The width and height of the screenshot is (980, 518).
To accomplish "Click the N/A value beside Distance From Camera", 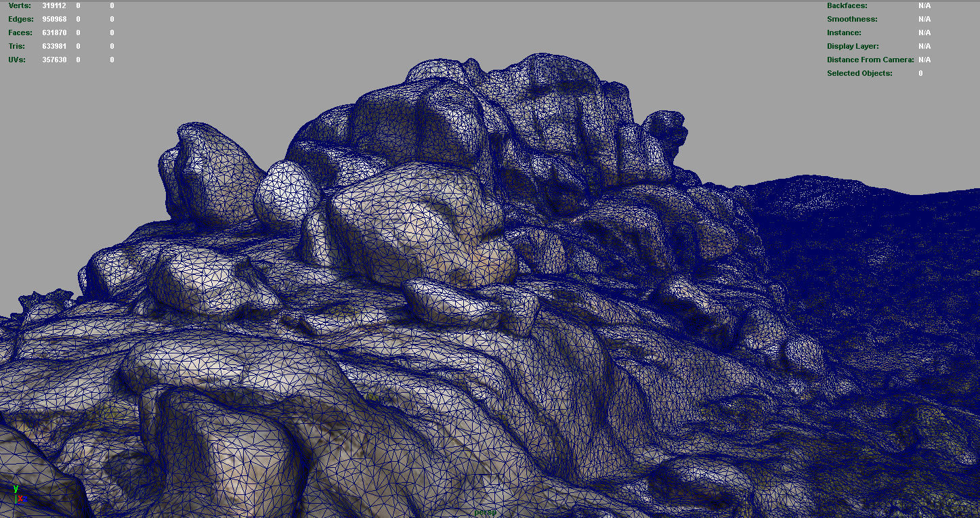I will click(x=924, y=60).
